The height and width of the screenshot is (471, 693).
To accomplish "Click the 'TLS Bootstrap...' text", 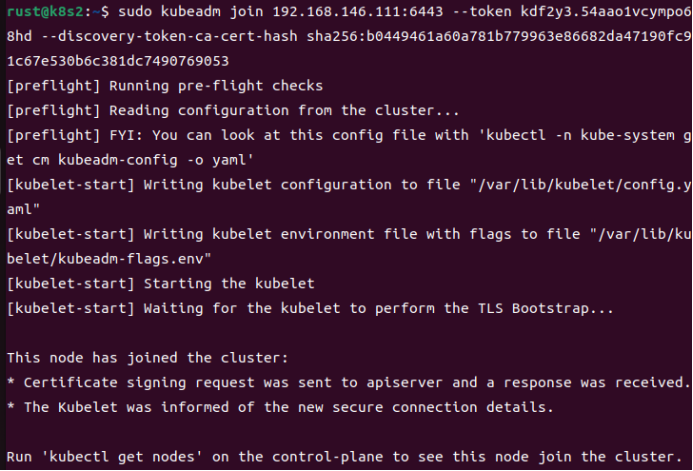I will (546, 308).
